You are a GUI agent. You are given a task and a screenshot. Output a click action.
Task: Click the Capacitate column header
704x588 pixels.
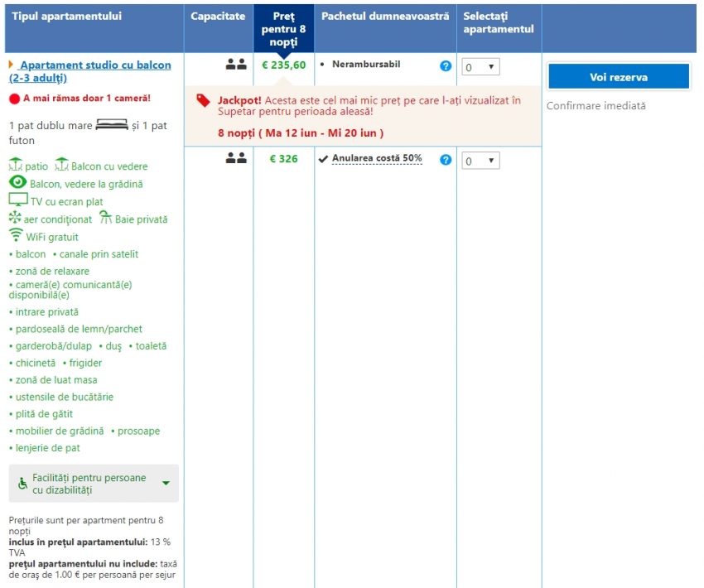point(218,17)
